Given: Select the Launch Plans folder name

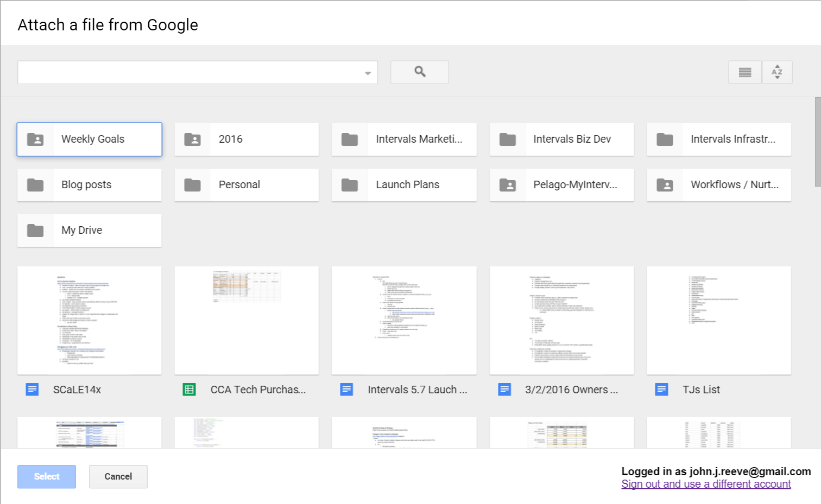Looking at the screenshot, I should (408, 184).
